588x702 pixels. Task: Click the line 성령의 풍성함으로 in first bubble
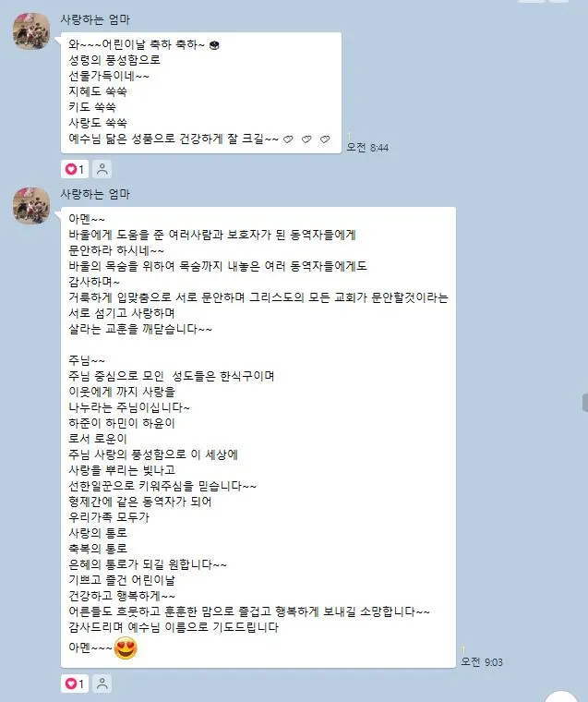[114, 60]
